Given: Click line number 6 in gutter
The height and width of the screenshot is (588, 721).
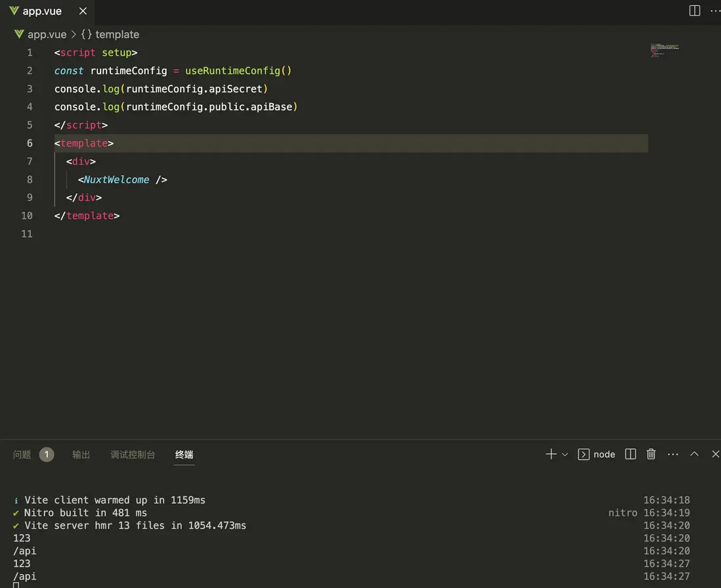Looking at the screenshot, I should click(x=30, y=143).
